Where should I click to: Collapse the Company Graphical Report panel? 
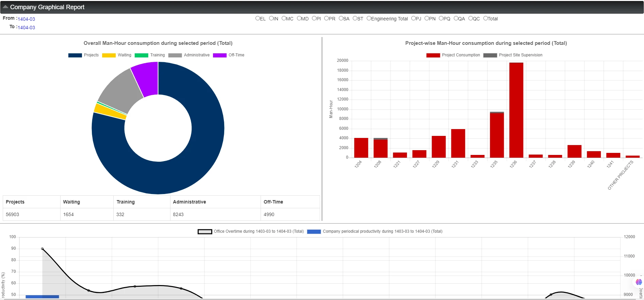pyautogui.click(x=5, y=7)
